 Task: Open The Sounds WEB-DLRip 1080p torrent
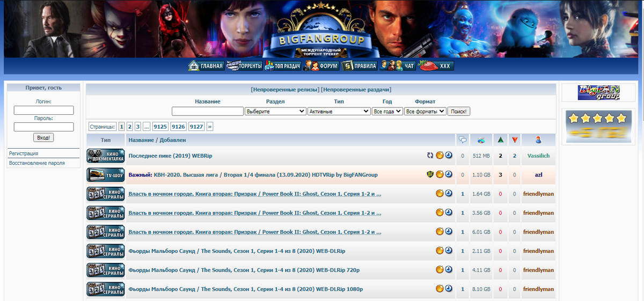click(x=246, y=289)
